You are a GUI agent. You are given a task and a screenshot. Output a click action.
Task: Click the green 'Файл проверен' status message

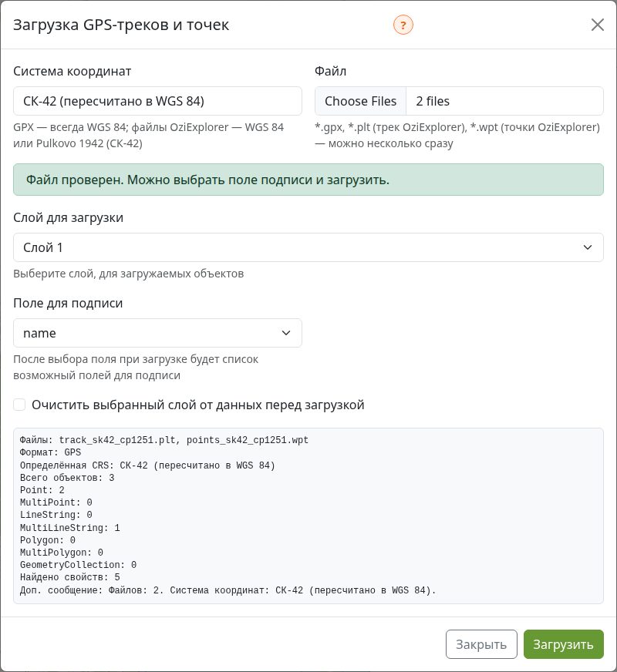coord(308,180)
